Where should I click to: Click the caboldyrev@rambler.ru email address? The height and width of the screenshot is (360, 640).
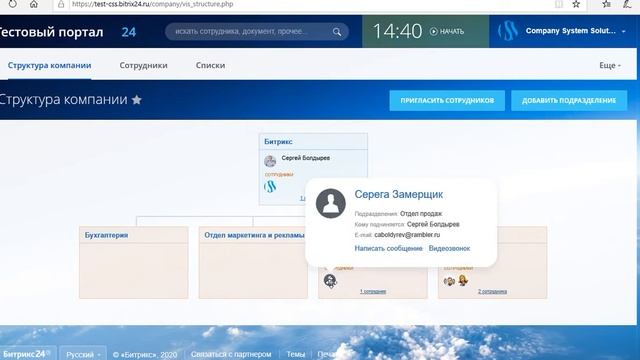[407, 235]
